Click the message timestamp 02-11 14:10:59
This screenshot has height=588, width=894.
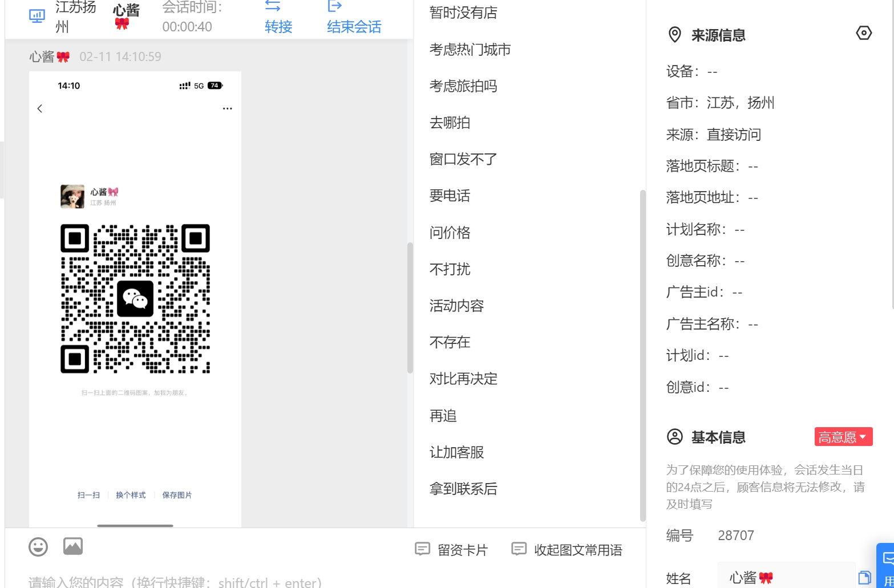coord(120,56)
